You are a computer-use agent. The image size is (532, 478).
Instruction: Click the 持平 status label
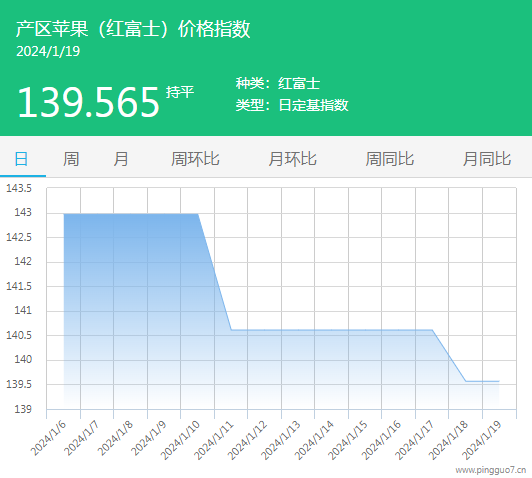click(x=180, y=92)
